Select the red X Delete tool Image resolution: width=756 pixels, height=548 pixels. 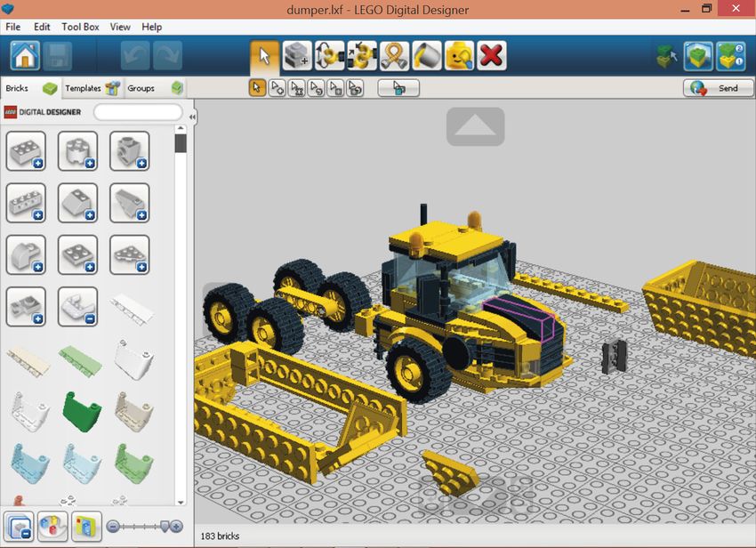pos(491,55)
